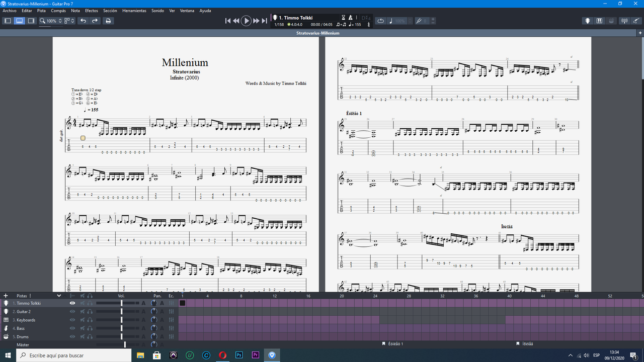
Task: Rewind to the previous bar
Action: coord(236,21)
